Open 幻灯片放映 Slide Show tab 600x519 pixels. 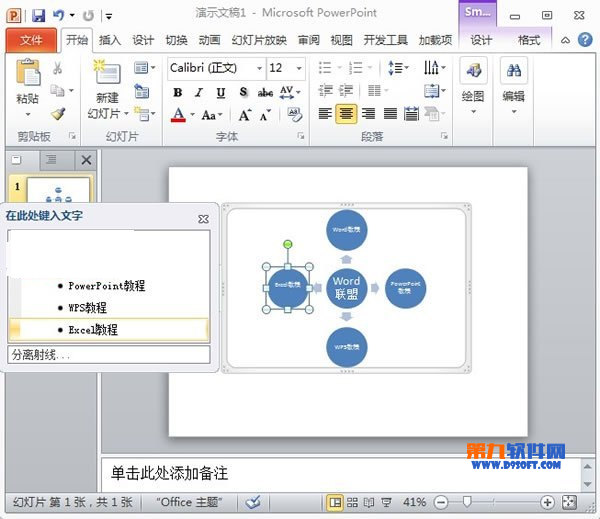pos(259,40)
